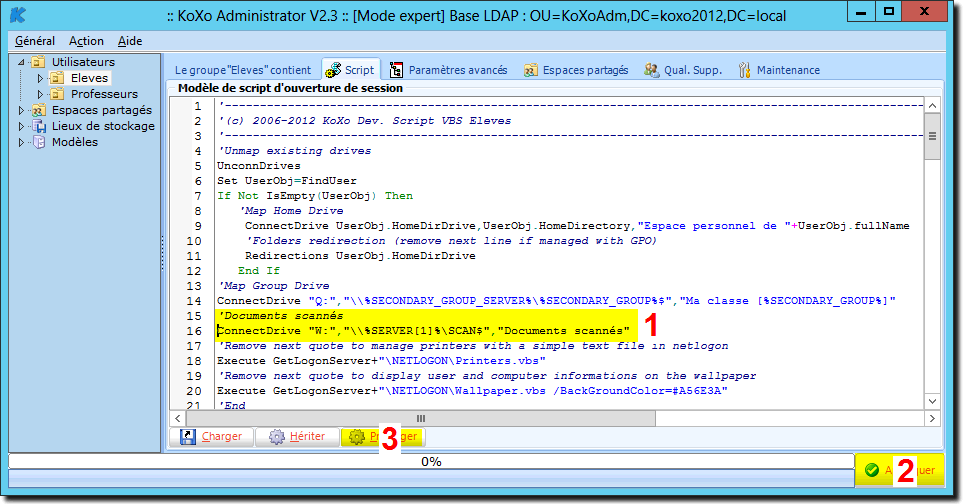Click the Lieux de stockage icon
The height and width of the screenshot is (504, 963).
coord(38,126)
